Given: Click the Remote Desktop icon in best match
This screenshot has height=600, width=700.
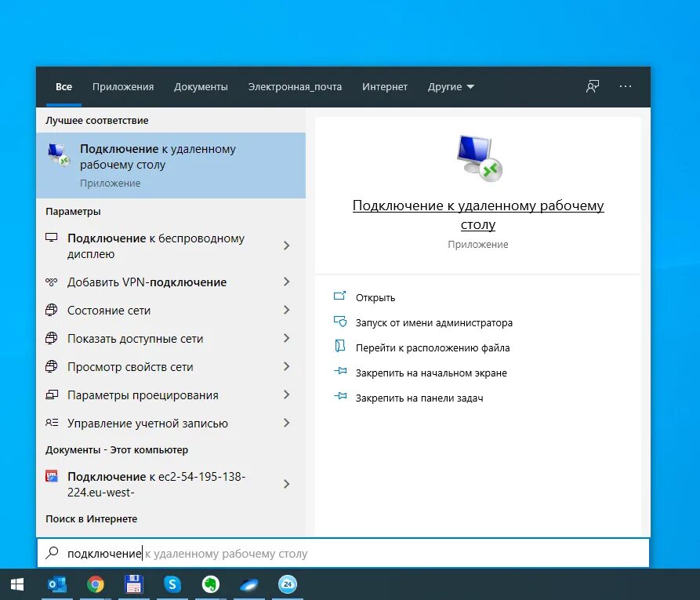Looking at the screenshot, I should (59, 155).
